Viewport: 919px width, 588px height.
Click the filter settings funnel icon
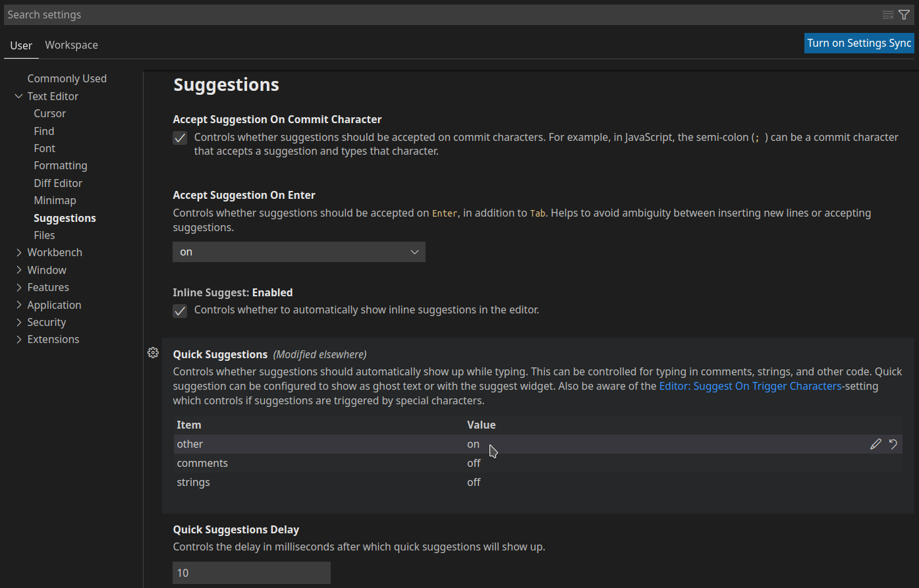pyautogui.click(x=904, y=14)
